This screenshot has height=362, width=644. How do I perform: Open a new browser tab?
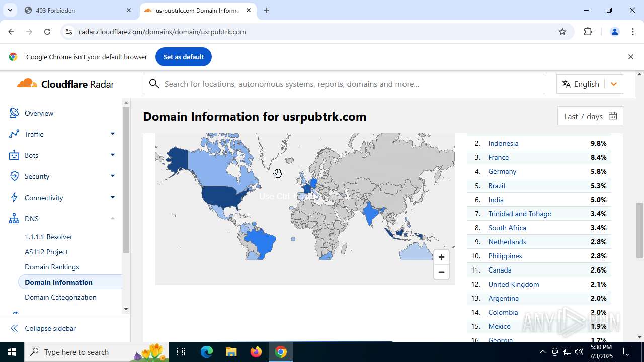[x=267, y=10]
